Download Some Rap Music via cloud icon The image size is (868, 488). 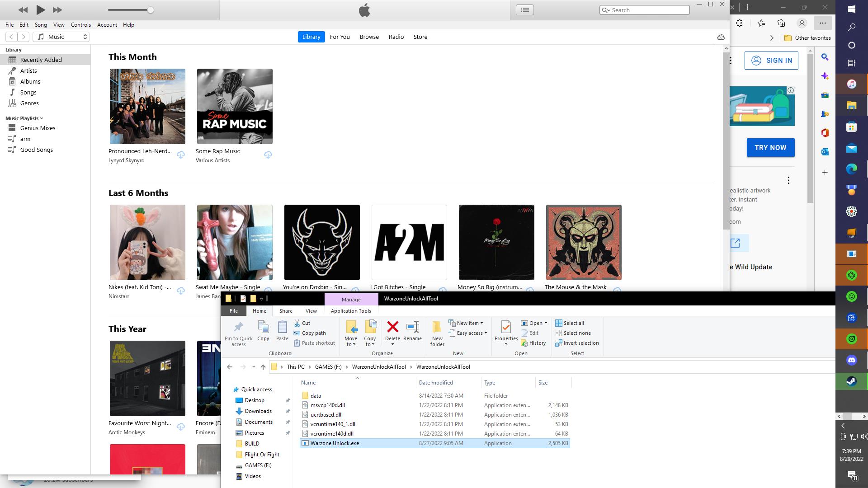click(x=268, y=155)
